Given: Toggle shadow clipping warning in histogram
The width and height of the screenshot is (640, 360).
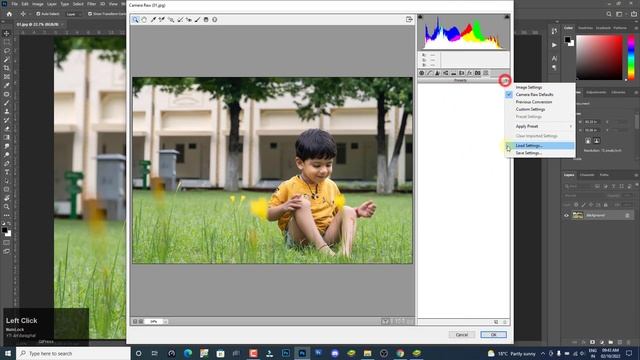Looking at the screenshot, I should [420, 17].
